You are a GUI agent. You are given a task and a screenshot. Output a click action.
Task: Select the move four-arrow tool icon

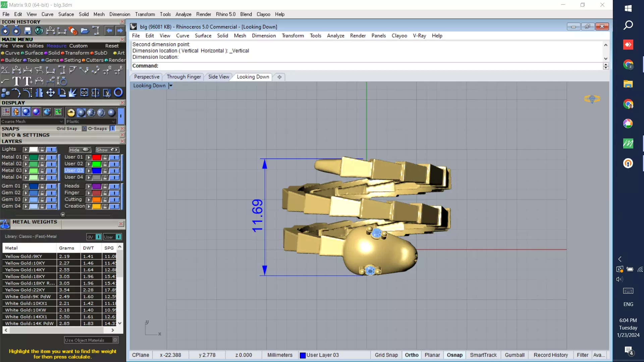(50, 93)
